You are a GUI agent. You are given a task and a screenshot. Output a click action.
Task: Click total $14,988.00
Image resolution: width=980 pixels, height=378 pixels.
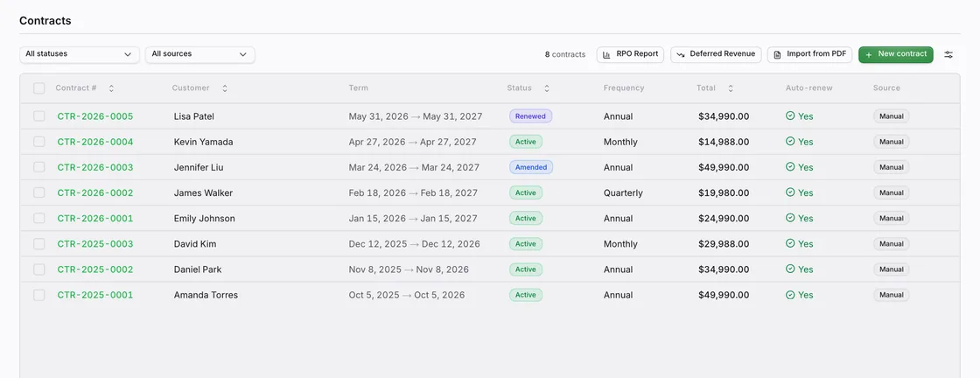[724, 142]
